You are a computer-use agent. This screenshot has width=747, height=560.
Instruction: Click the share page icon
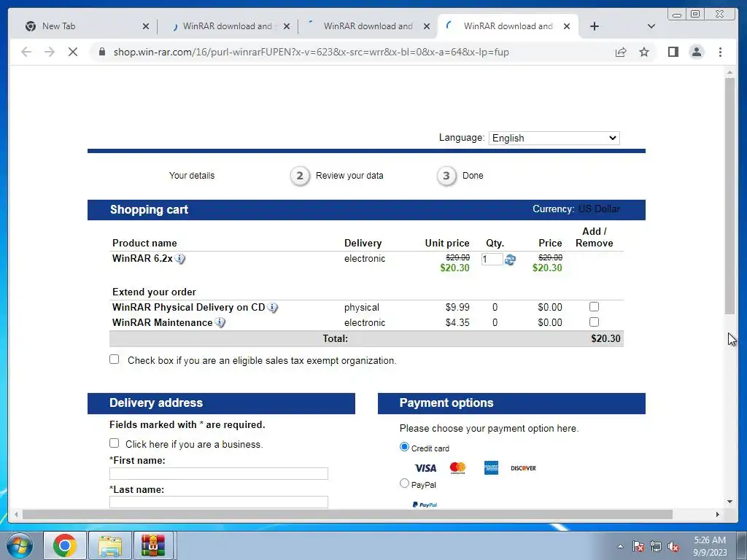621,52
